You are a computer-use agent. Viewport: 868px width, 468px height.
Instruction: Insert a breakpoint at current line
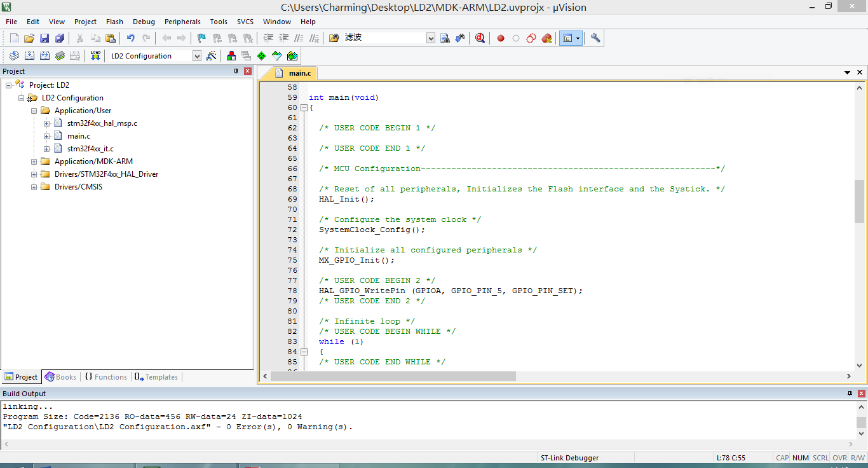pos(500,38)
